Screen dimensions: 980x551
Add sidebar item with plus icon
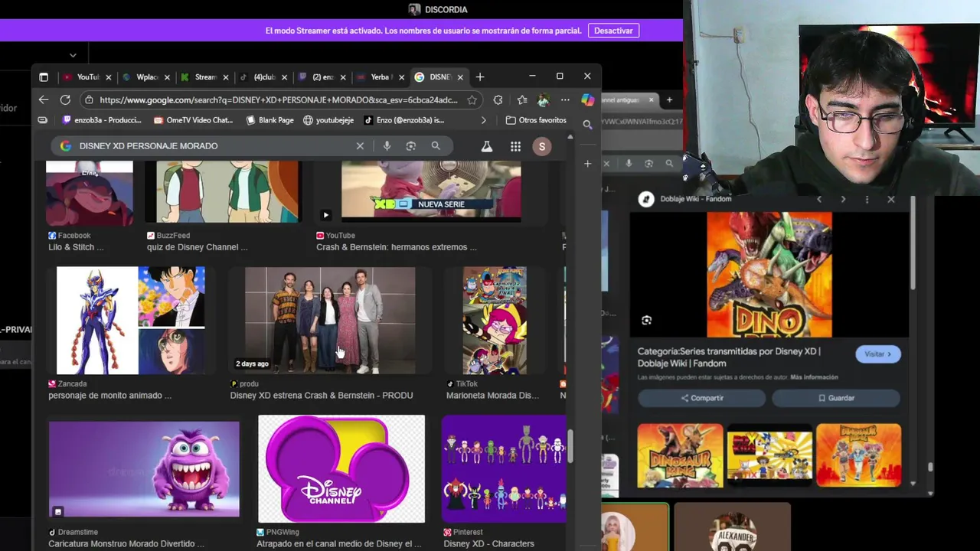587,163
